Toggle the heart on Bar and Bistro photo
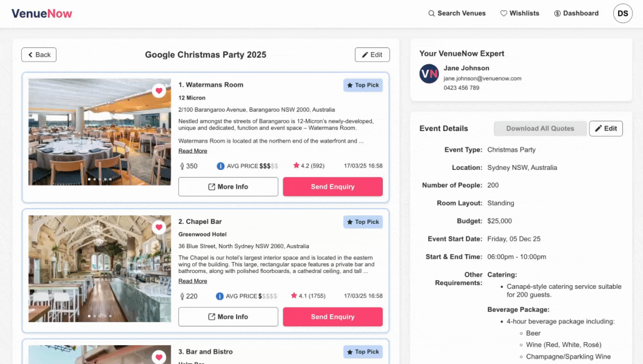This screenshot has width=643, height=364. pos(159,357)
